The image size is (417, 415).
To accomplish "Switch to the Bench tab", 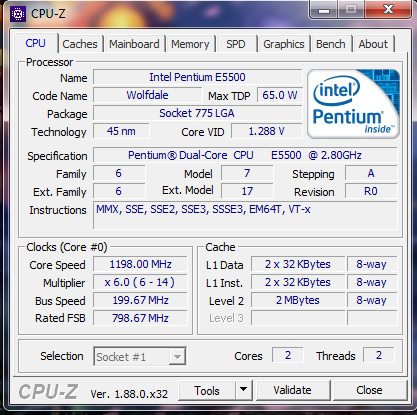I will [x=331, y=44].
